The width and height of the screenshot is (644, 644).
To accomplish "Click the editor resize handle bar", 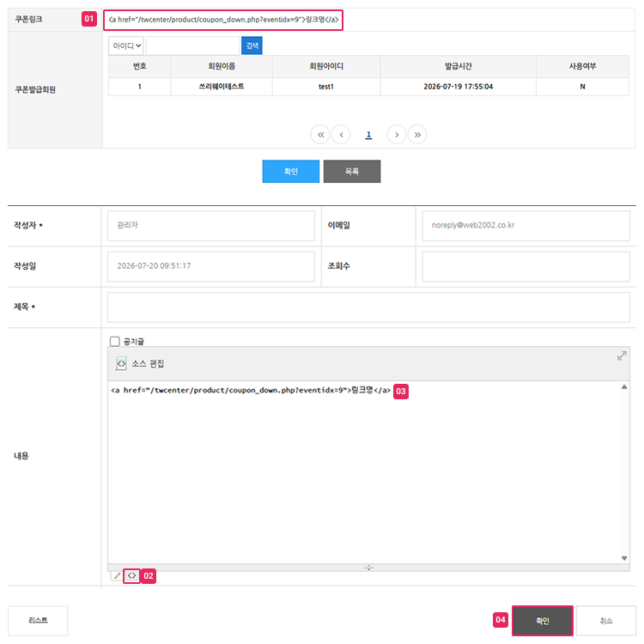I will (368, 568).
